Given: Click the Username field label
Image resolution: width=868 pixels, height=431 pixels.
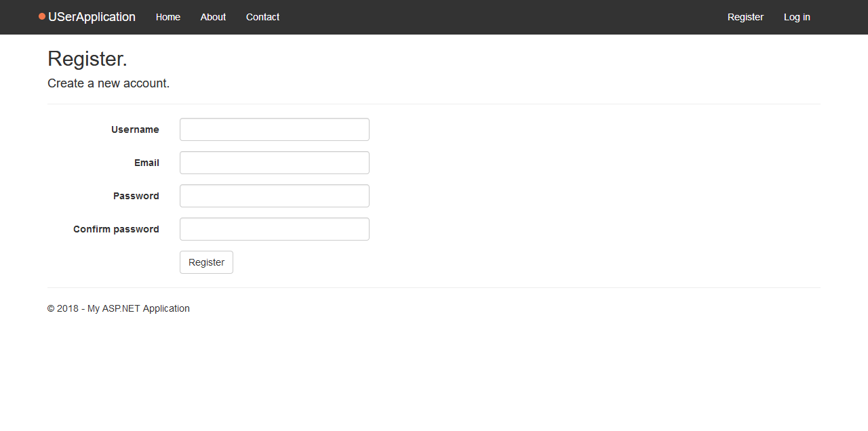Looking at the screenshot, I should pos(135,129).
